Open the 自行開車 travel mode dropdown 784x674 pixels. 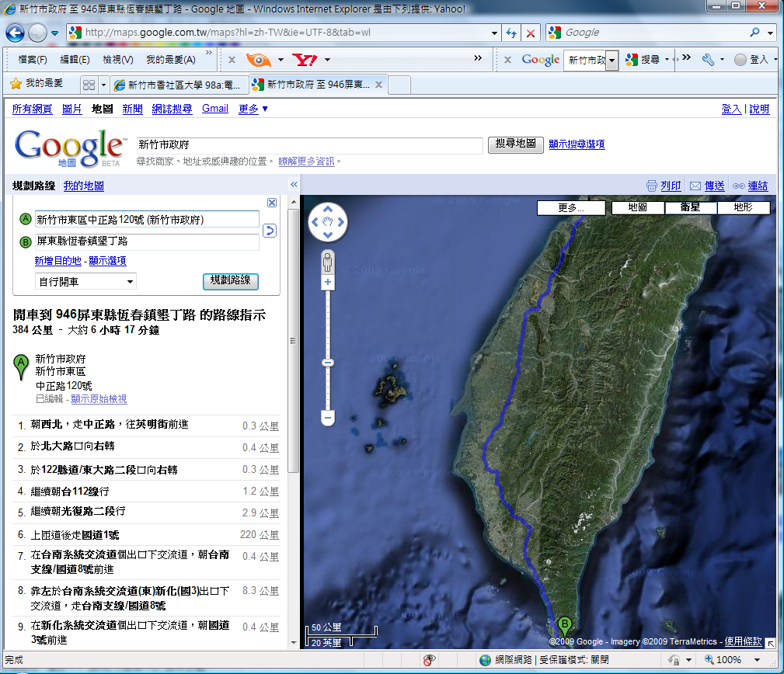click(x=86, y=282)
